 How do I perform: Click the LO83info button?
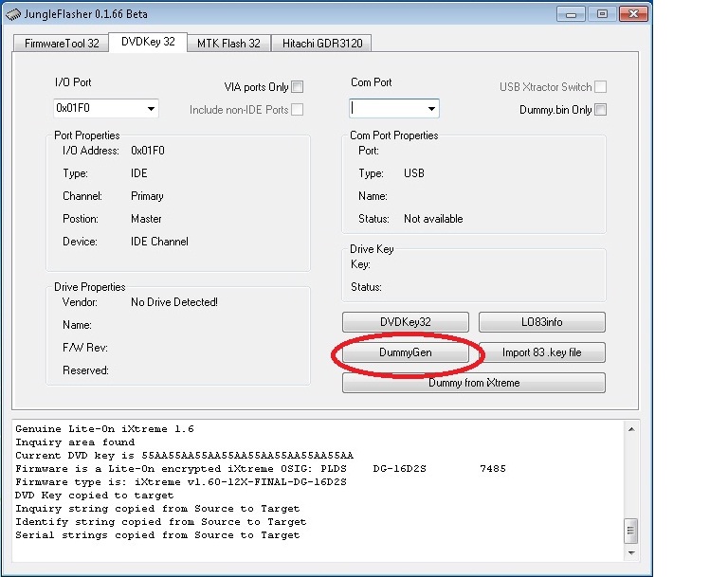[x=541, y=322]
